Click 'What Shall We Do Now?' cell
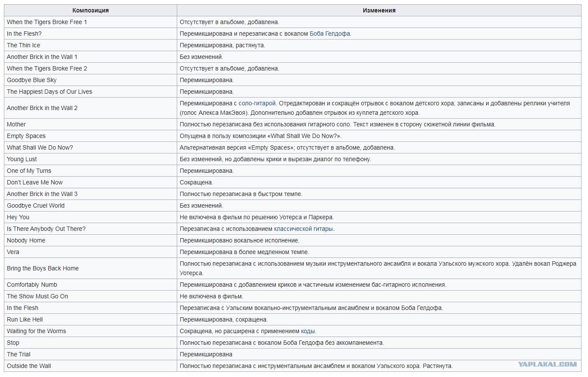This screenshot has width=588, height=377. pyautogui.click(x=90, y=147)
